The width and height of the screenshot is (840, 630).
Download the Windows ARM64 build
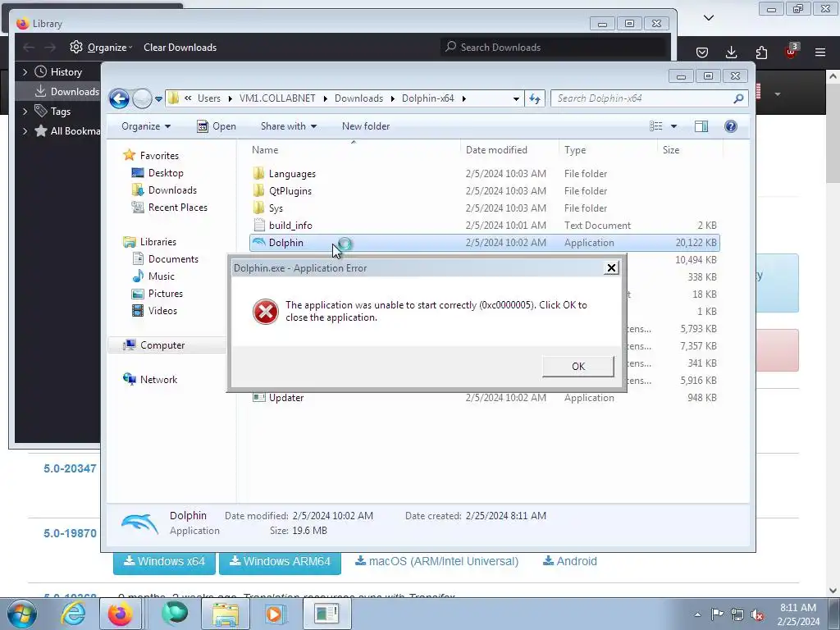pyautogui.click(x=281, y=561)
